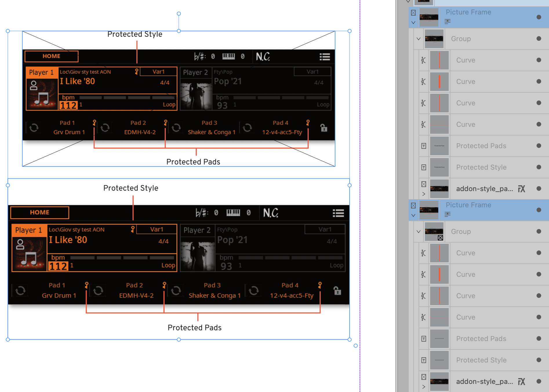The width and height of the screenshot is (549, 392).
Task: Expand the upper addon-style_pa layer
Action: click(x=424, y=194)
